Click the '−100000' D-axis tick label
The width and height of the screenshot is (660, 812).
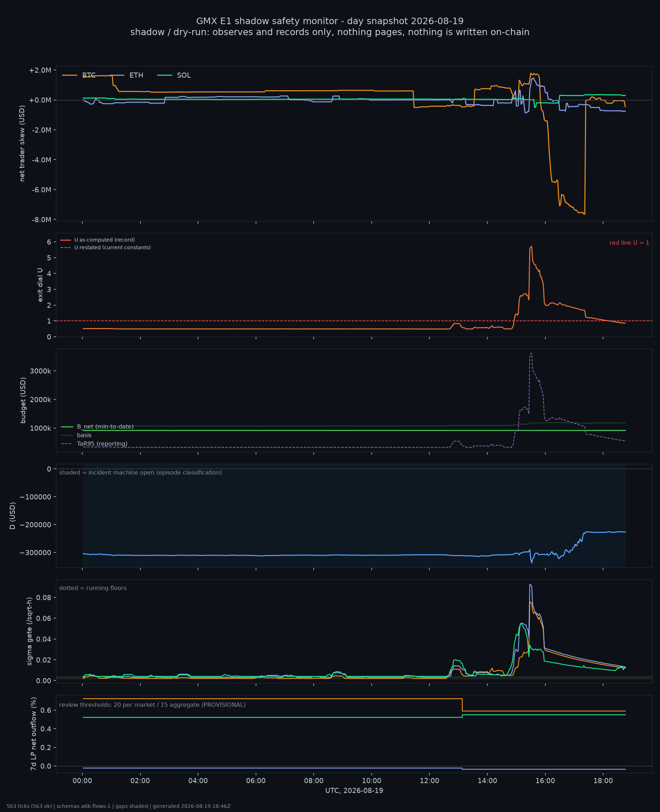(36, 497)
